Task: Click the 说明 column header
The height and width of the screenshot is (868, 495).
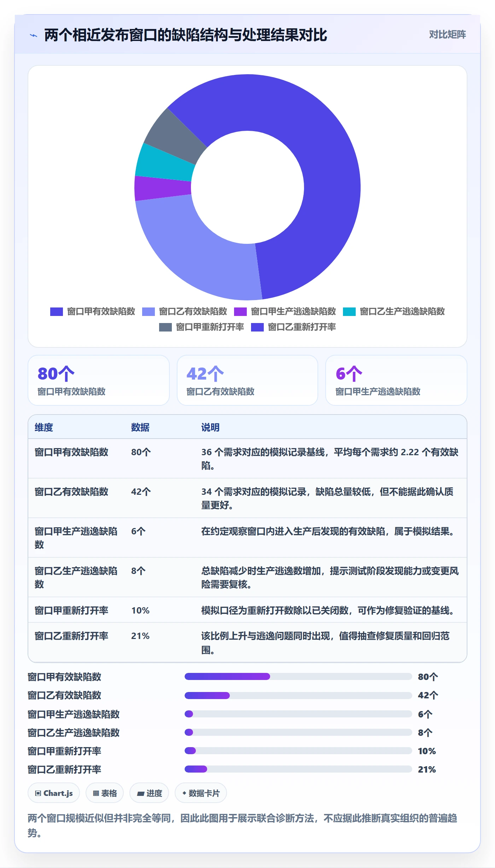Action: click(210, 427)
